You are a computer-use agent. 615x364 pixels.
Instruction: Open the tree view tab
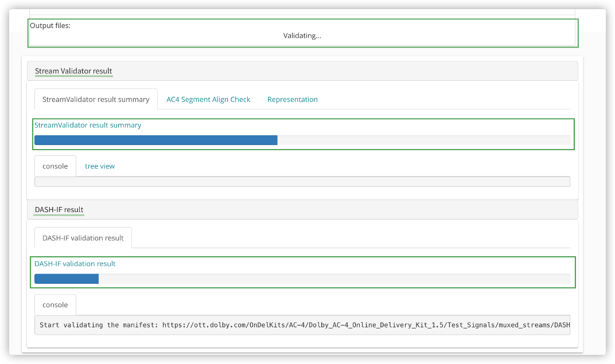click(x=100, y=166)
